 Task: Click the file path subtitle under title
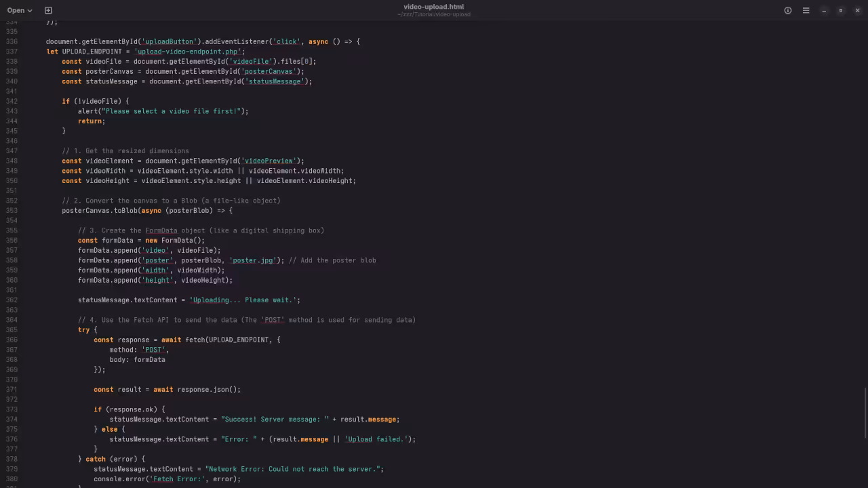tap(433, 14)
